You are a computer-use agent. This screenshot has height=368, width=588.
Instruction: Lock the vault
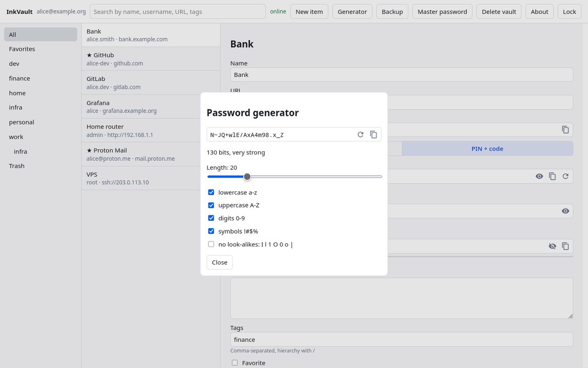click(x=569, y=11)
